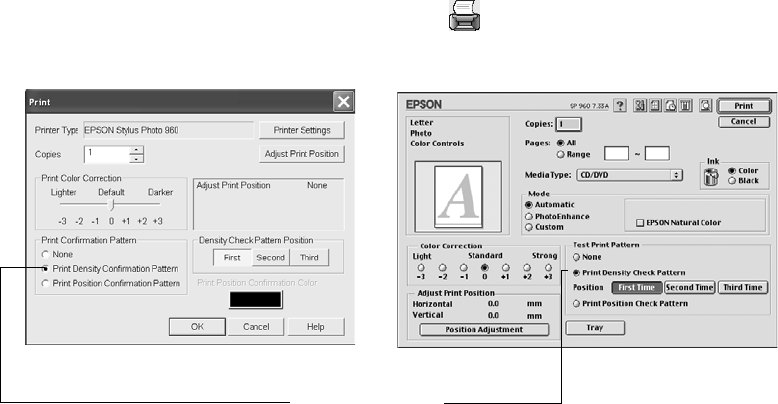Click the Copies field in EPSON dialog
Screen dimensions: 778x404
pyautogui.click(x=569, y=125)
